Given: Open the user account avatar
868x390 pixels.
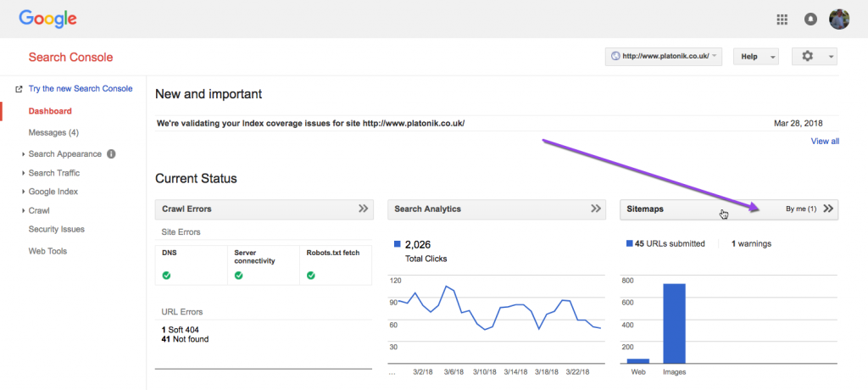Looking at the screenshot, I should coord(838,19).
